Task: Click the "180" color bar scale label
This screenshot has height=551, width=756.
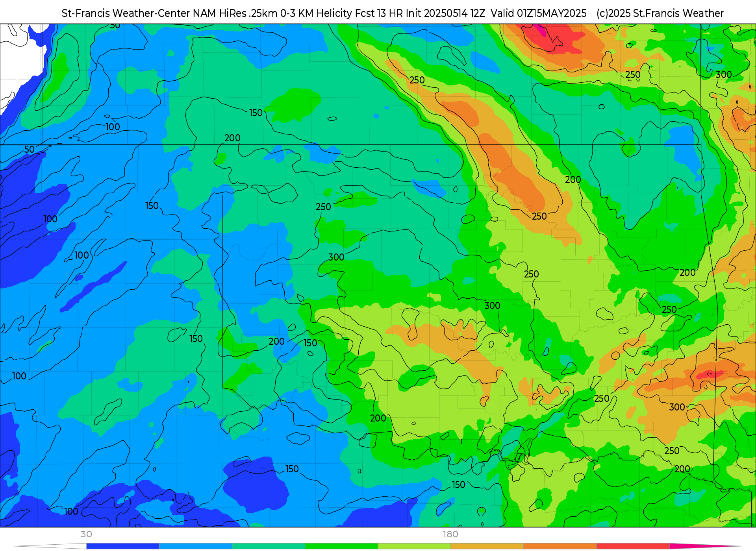Action: pos(450,534)
